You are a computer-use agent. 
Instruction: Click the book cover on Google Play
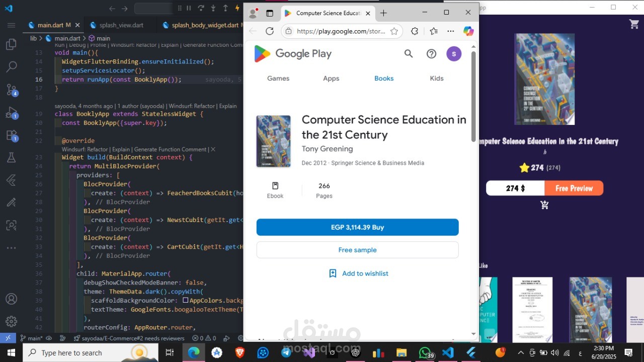coord(273,141)
